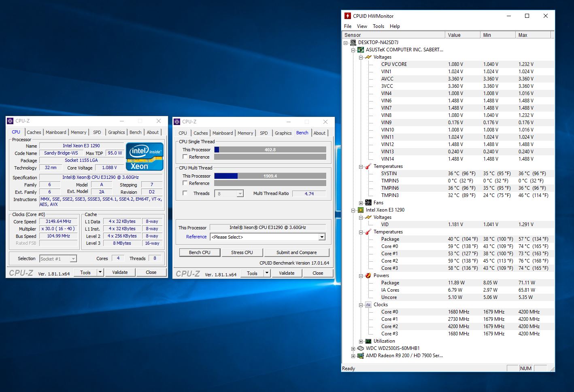Click the Fans icon in HWMonitor
This screenshot has width=574, height=392.
(368, 203)
